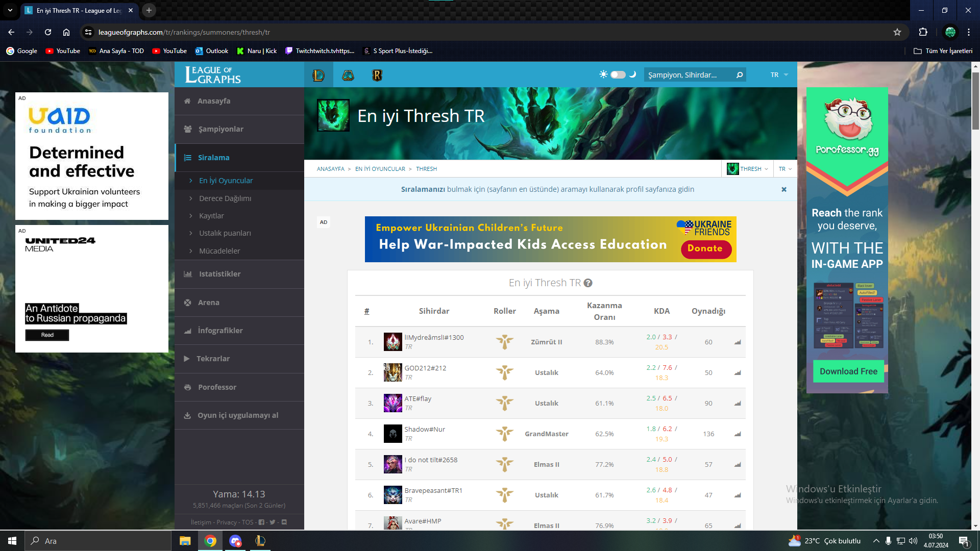Open Porofessor in the sidebar
Image resolution: width=980 pixels, height=551 pixels.
[239, 387]
